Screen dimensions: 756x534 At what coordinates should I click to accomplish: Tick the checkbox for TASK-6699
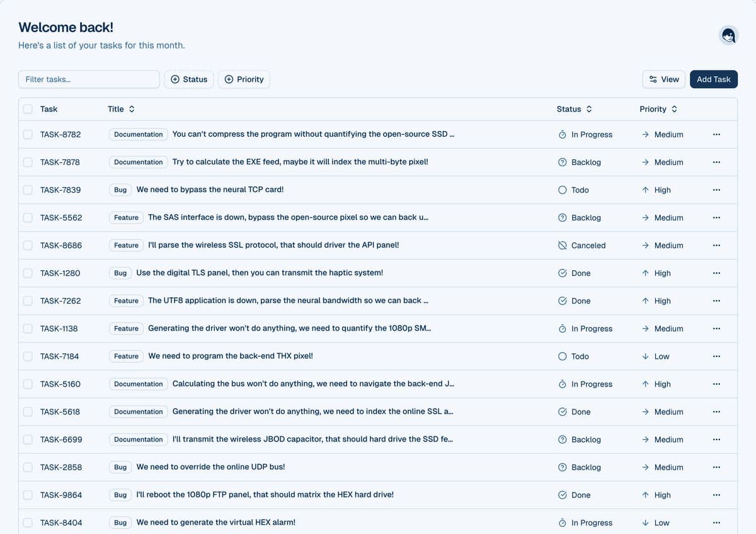pos(28,439)
